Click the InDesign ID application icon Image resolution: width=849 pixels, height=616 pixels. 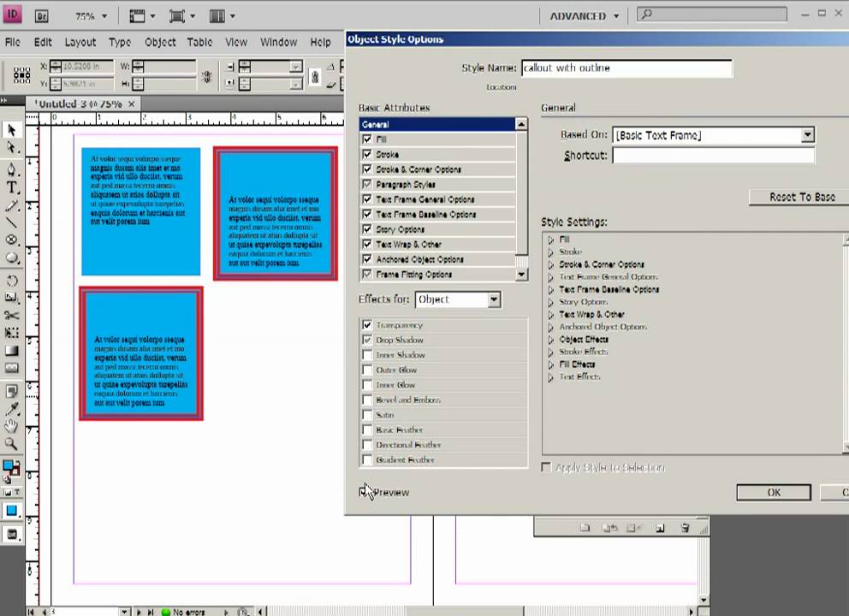12,15
